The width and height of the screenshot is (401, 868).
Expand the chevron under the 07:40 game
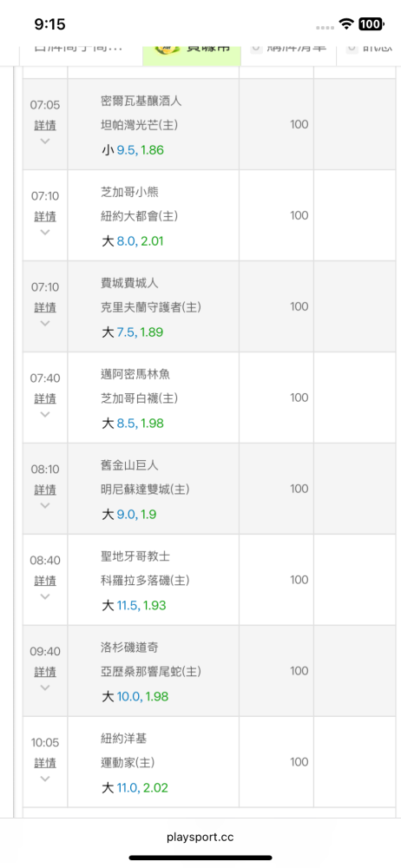click(x=45, y=415)
